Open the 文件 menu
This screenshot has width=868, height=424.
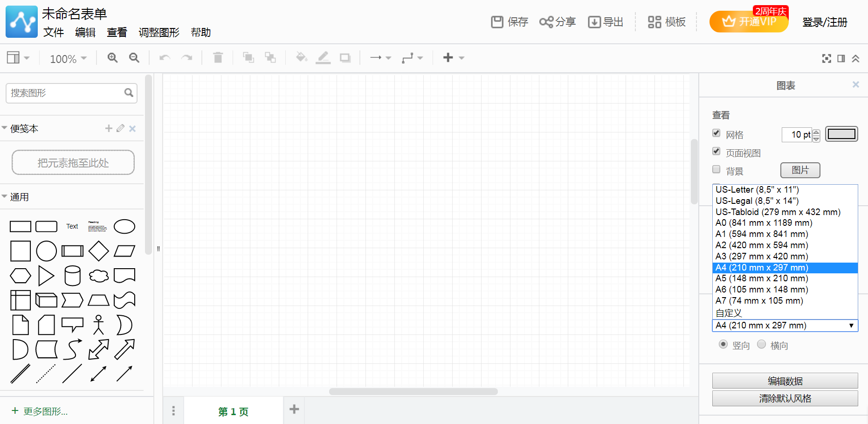(x=54, y=33)
